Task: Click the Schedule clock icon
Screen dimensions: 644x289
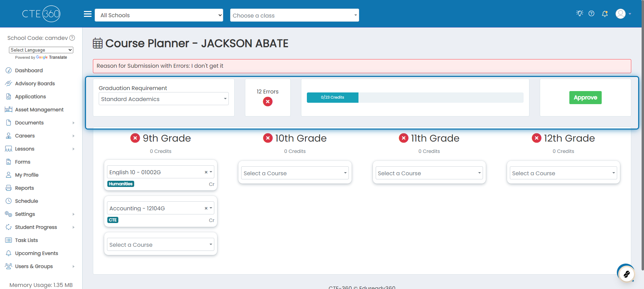Action: tap(9, 201)
